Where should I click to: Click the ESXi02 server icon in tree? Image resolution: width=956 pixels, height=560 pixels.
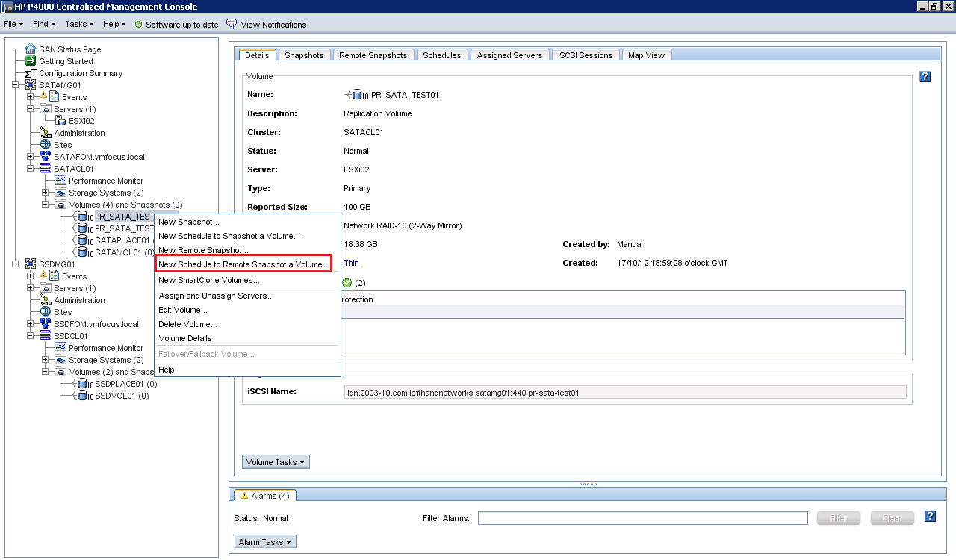tap(60, 121)
